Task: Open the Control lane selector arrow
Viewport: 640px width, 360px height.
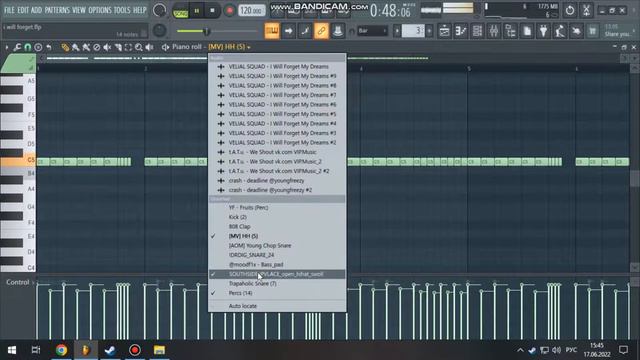Action: [x=33, y=282]
